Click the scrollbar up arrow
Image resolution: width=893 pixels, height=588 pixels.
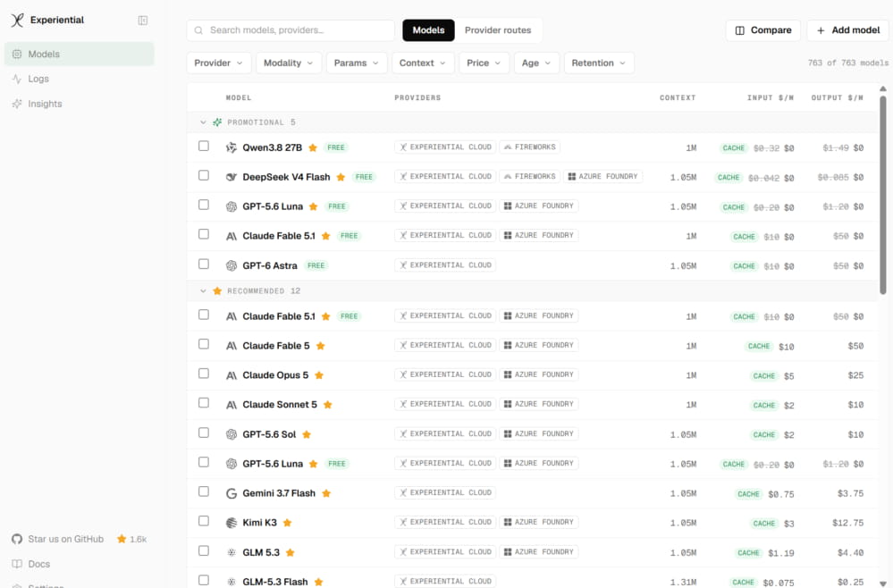pos(883,88)
